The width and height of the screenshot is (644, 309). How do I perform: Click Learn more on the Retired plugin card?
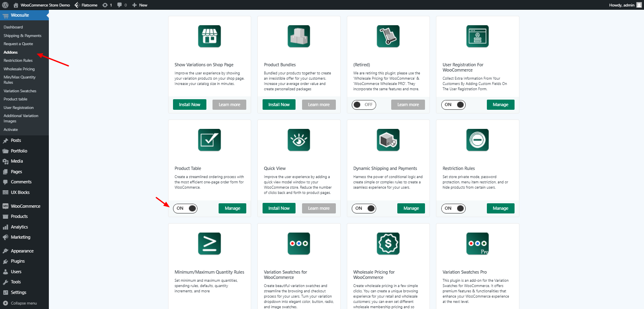point(408,104)
